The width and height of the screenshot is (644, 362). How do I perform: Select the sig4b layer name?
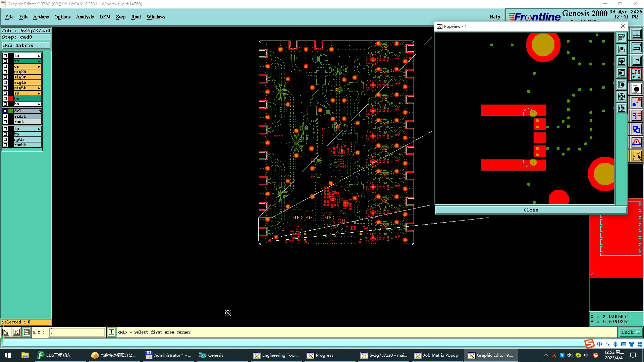click(27, 82)
